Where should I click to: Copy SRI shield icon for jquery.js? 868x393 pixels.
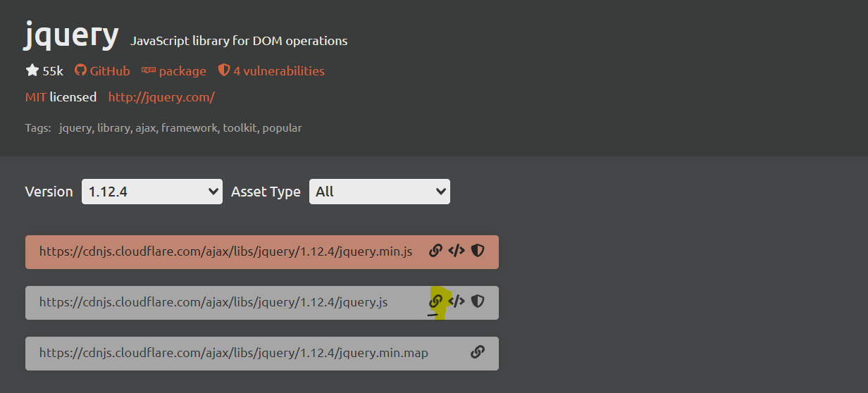(478, 301)
